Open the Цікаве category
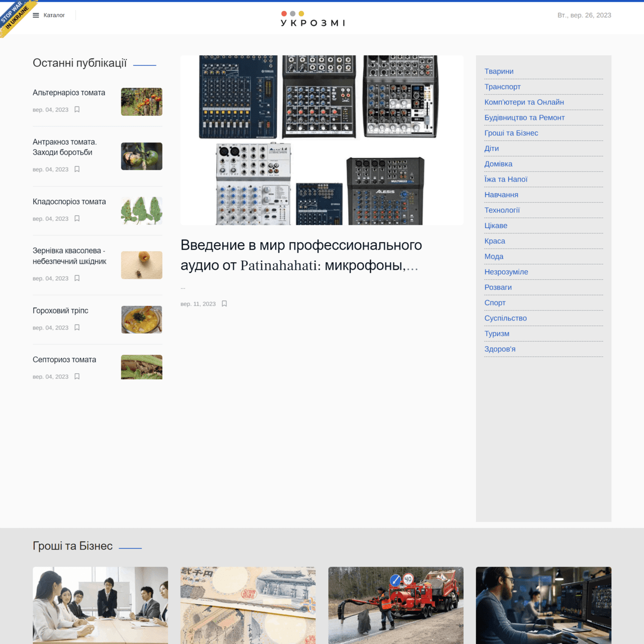This screenshot has height=644, width=644. 496,225
